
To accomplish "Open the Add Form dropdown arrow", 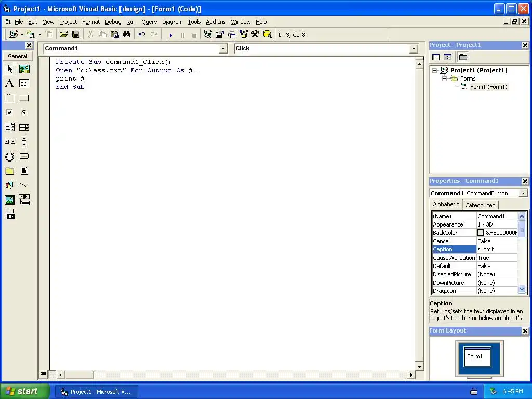I will tap(39, 35).
